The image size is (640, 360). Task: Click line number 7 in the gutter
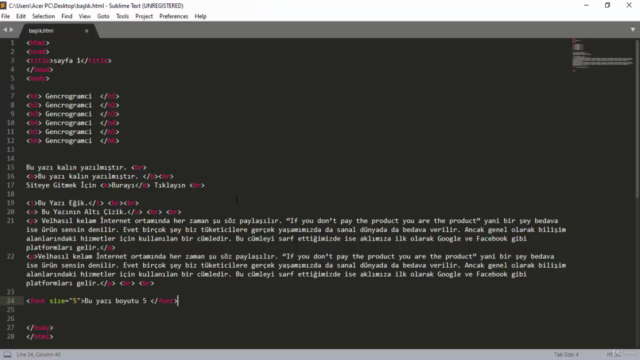(x=12, y=96)
